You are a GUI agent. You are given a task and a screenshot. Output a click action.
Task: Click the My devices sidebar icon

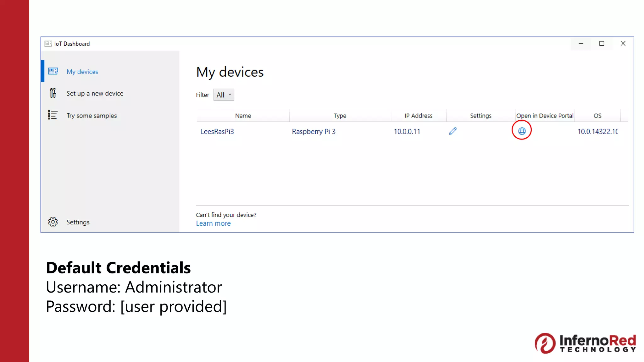[x=53, y=71]
